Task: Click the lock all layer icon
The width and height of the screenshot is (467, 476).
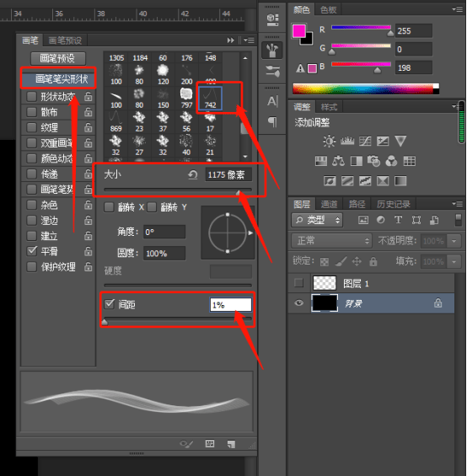Action: click(373, 261)
